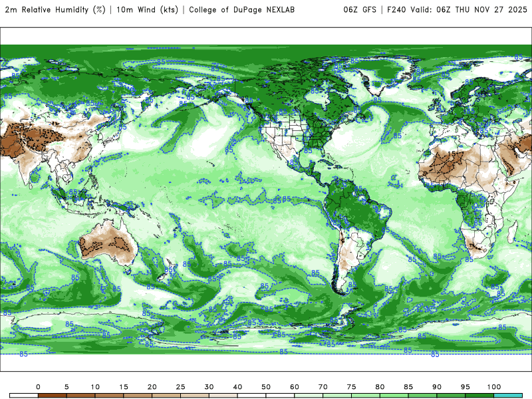Pick the medium green 85–90 legend swatch

point(422,396)
